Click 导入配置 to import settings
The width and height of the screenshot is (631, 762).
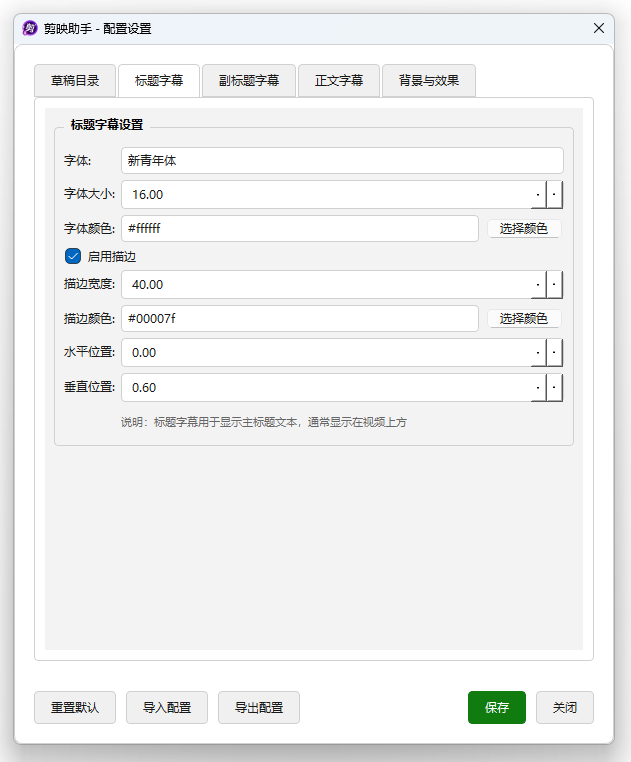coord(167,707)
